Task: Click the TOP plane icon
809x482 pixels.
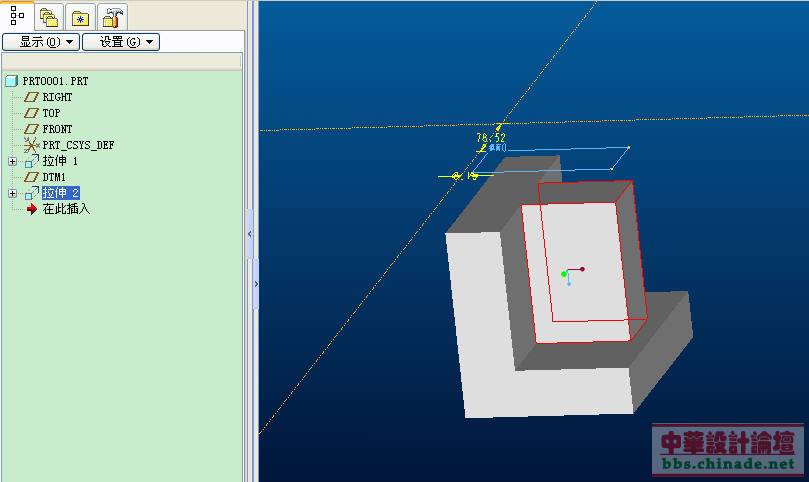Action: pyautogui.click(x=31, y=113)
